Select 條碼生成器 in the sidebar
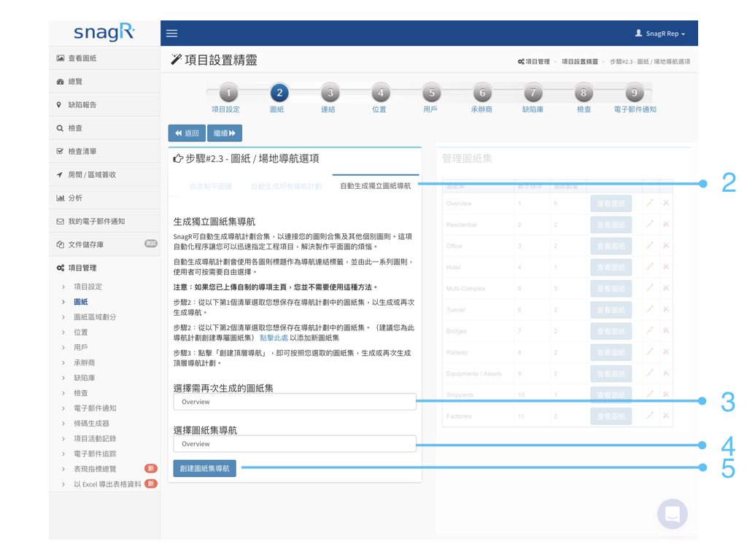 point(91,424)
